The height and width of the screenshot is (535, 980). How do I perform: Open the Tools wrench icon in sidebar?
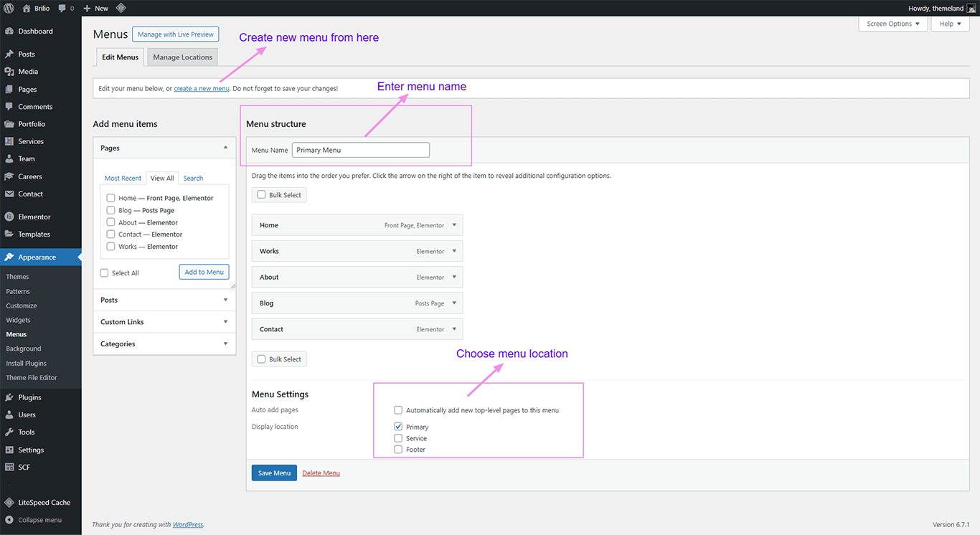pos(9,432)
